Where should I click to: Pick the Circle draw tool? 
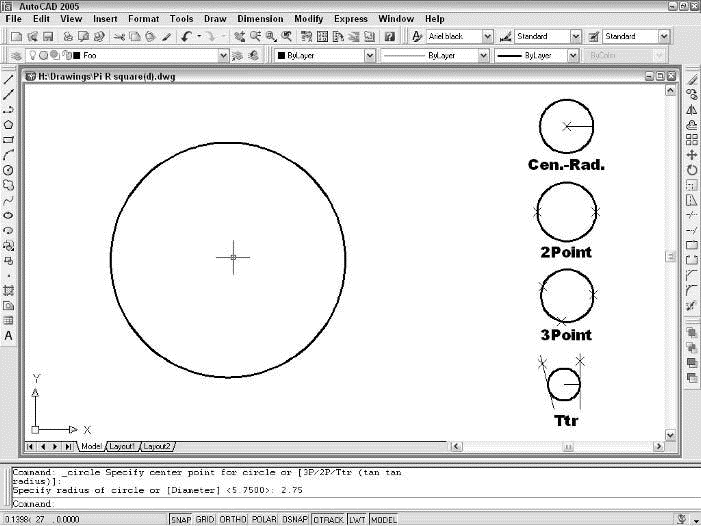click(x=9, y=170)
